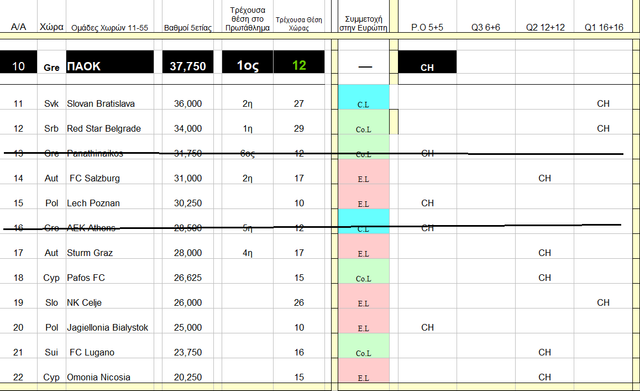Select the A/A column header
Screen dimensions: 640x391
pyautogui.click(x=18, y=27)
